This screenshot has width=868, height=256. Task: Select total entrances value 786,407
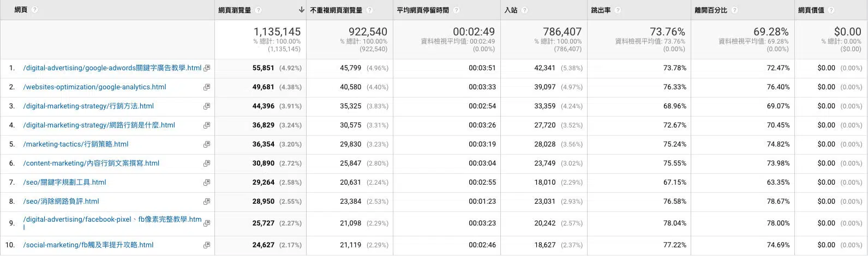click(562, 32)
